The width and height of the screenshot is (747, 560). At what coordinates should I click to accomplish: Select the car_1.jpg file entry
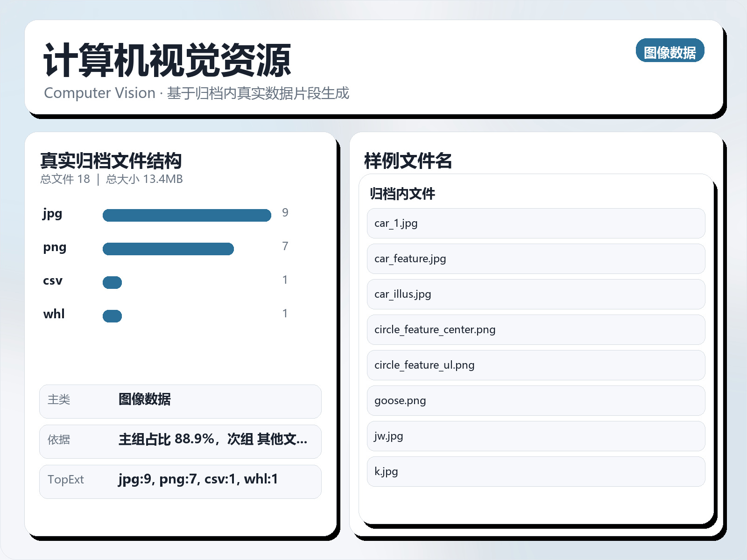(535, 223)
